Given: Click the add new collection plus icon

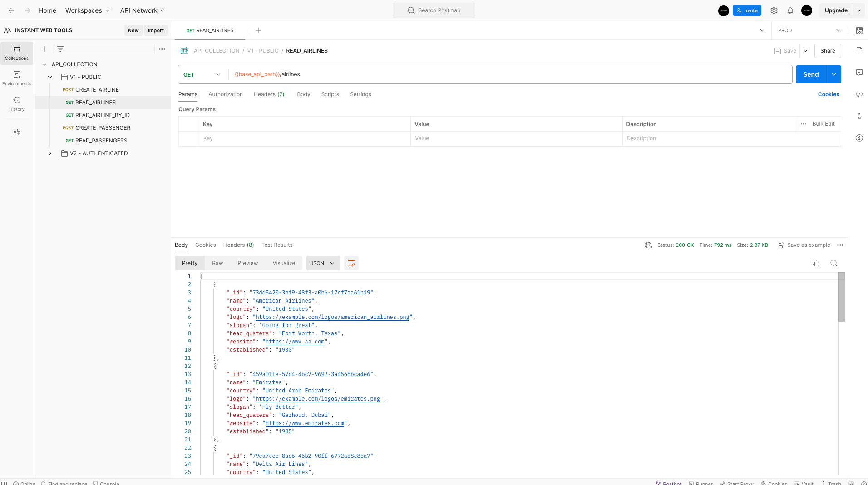Looking at the screenshot, I should click(x=44, y=49).
